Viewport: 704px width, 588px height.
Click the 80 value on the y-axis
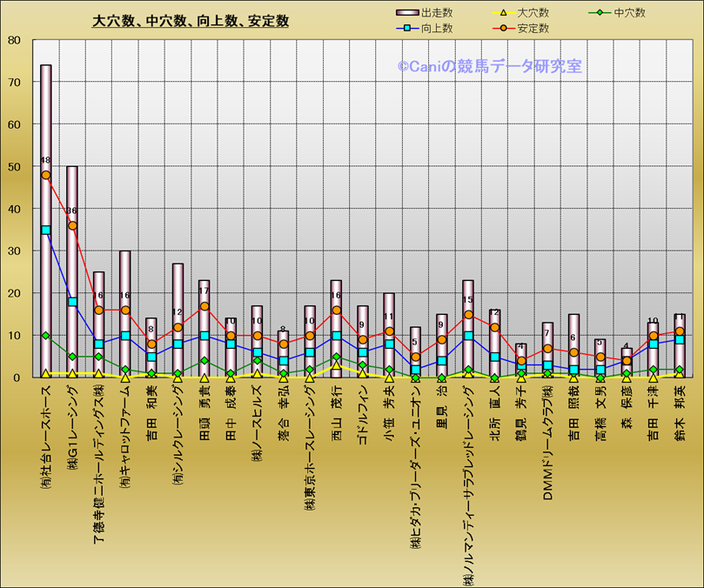(x=15, y=40)
